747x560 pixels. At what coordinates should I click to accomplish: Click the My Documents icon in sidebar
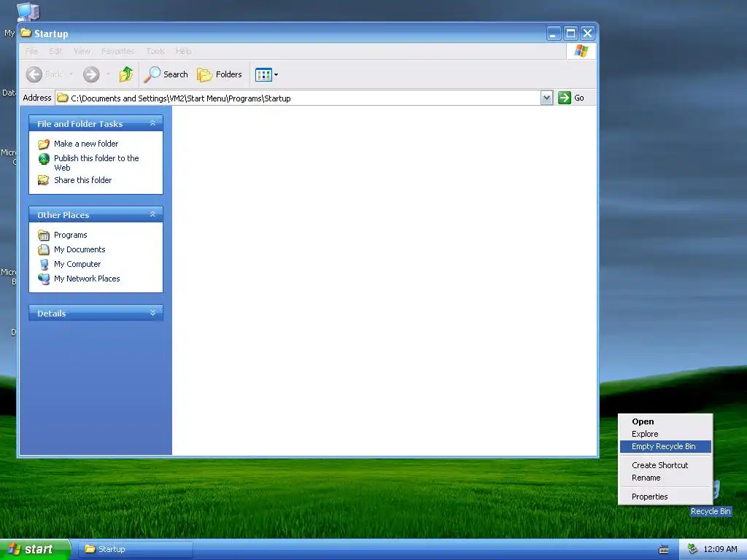44,249
